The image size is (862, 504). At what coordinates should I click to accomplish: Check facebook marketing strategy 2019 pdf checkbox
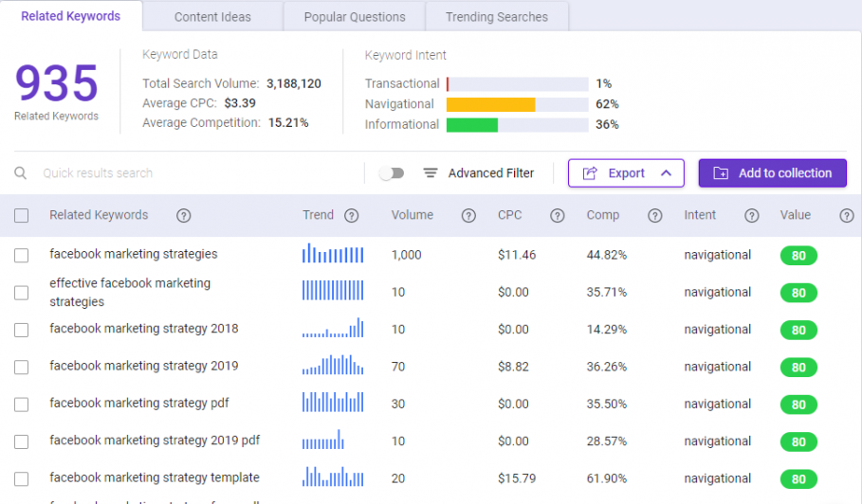click(x=22, y=441)
